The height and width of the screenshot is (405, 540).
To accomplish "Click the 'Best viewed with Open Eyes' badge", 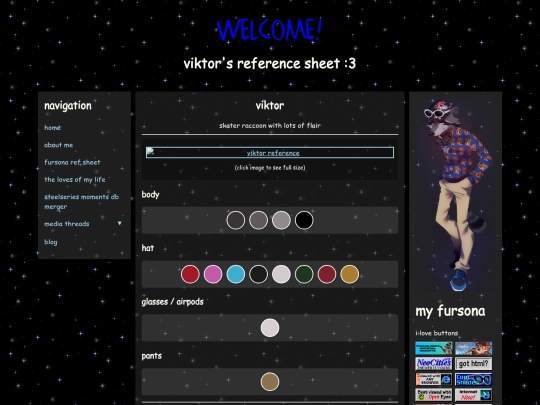I will [434, 395].
